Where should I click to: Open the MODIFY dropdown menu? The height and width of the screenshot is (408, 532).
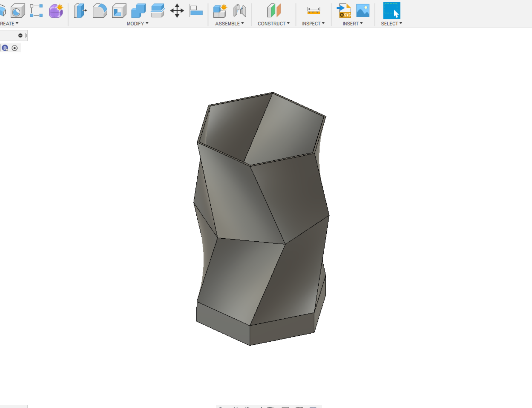coord(137,24)
